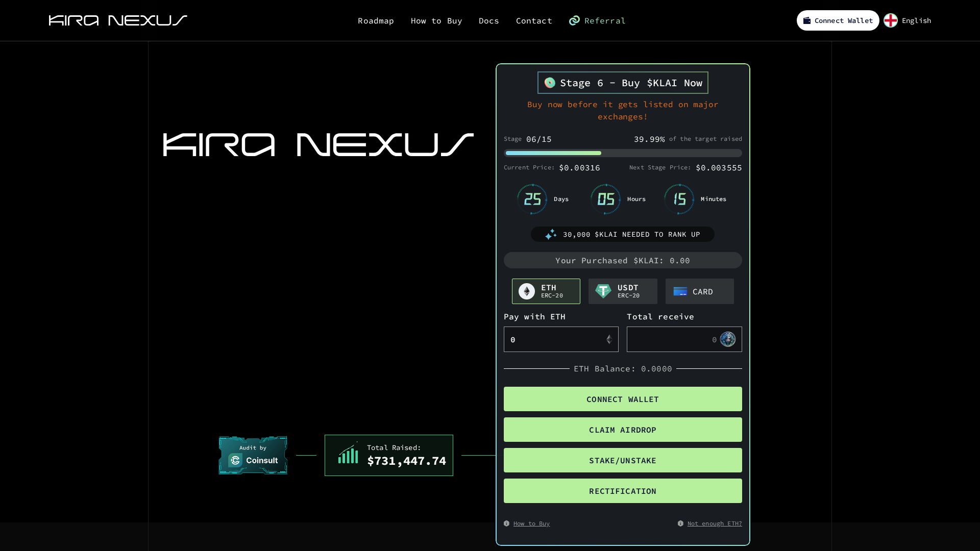This screenshot has height=551, width=980.
Task: Click the Days countdown dial
Action: (x=532, y=199)
